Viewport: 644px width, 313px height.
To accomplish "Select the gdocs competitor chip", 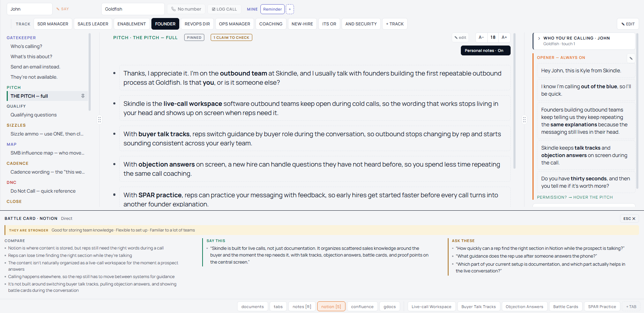I will [390, 307].
